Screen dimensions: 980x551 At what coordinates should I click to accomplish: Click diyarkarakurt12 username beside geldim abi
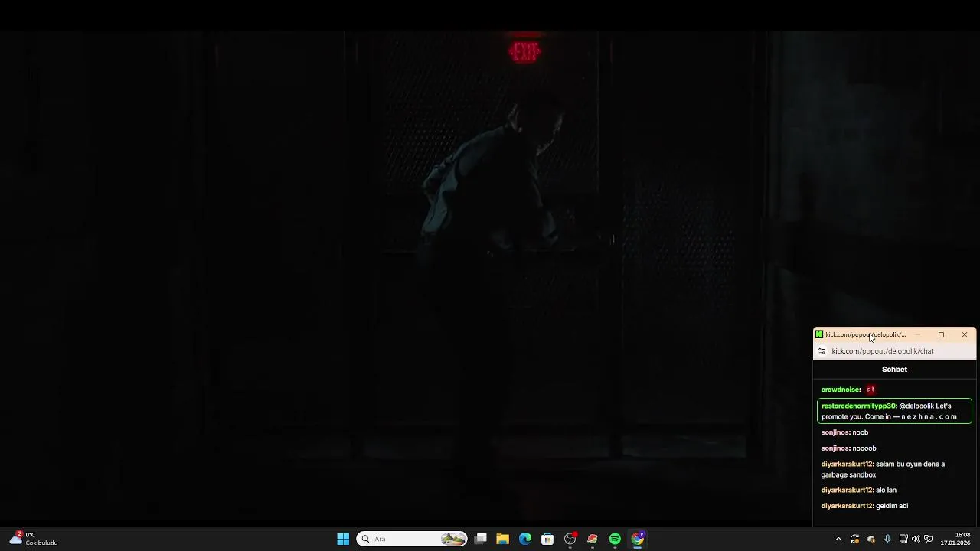(847, 506)
